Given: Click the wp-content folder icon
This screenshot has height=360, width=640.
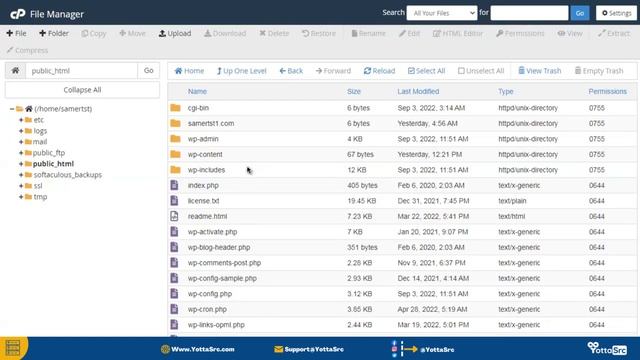Looking at the screenshot, I should coord(176,154).
